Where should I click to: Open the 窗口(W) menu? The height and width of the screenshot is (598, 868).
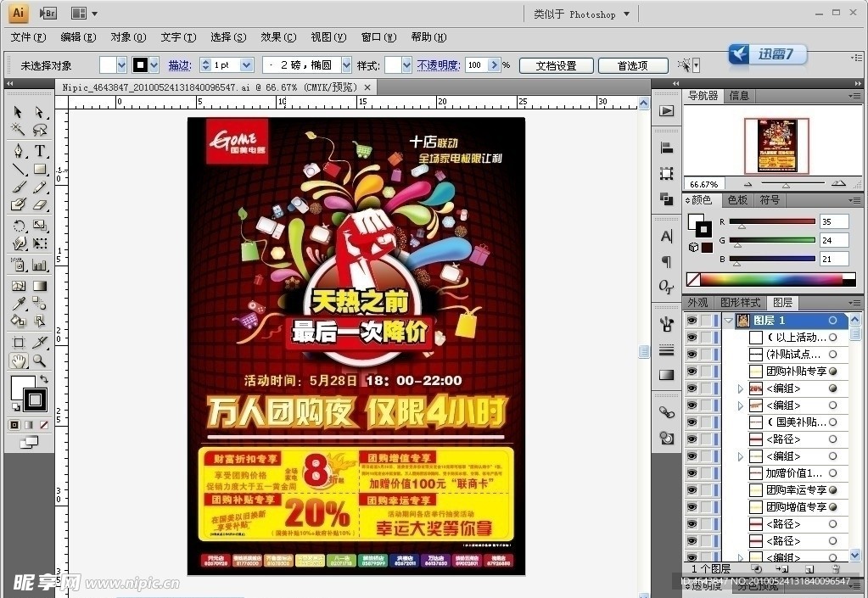378,37
